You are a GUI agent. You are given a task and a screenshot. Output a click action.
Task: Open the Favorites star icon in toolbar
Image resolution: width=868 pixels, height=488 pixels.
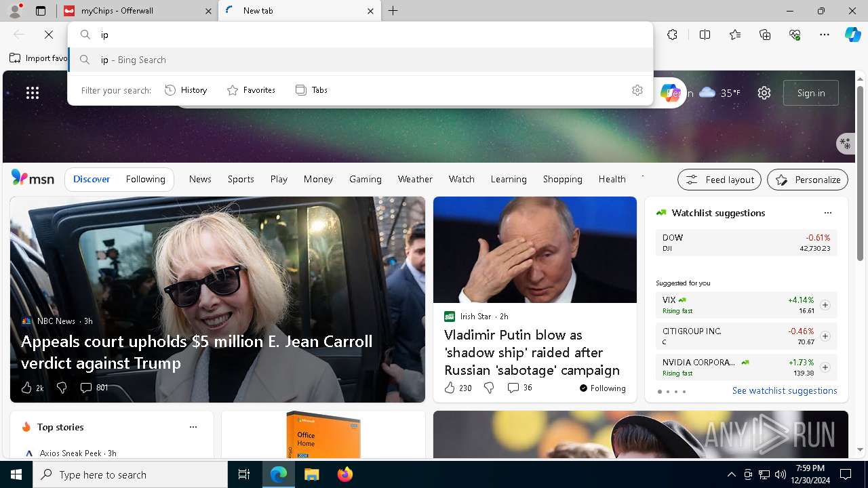click(735, 35)
